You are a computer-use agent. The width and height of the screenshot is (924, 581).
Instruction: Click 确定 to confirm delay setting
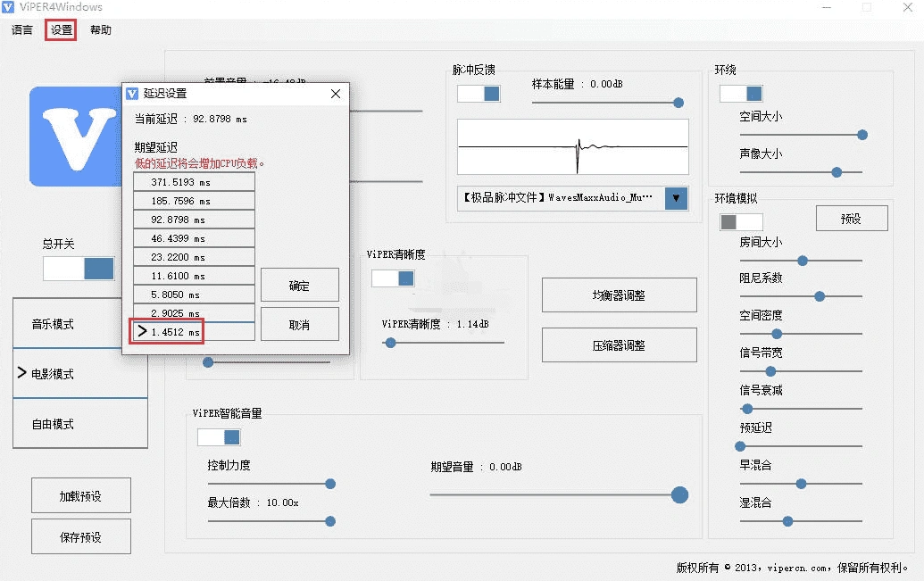(x=300, y=286)
